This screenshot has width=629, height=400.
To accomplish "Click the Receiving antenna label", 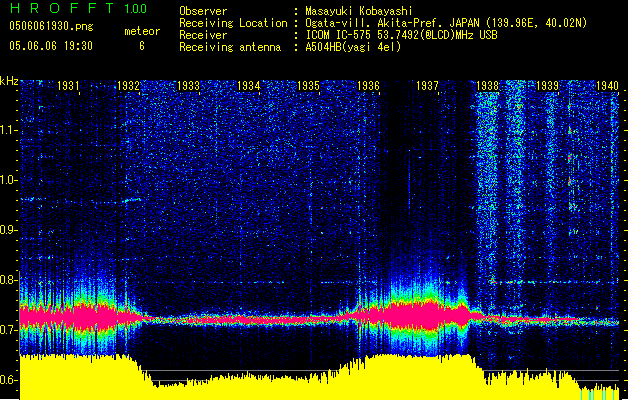I will pos(230,47).
